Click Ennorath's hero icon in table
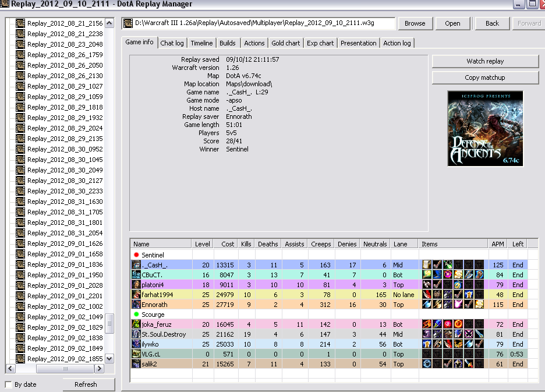The height and width of the screenshot is (392, 545). point(136,305)
